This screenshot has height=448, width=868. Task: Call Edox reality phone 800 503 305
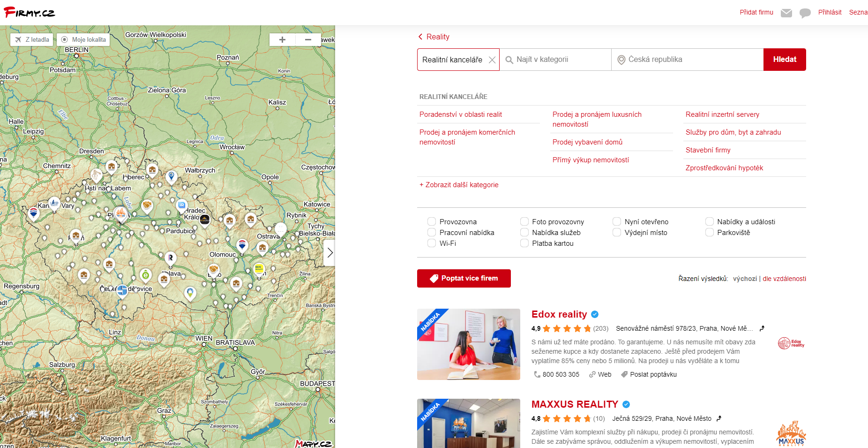[557, 374]
